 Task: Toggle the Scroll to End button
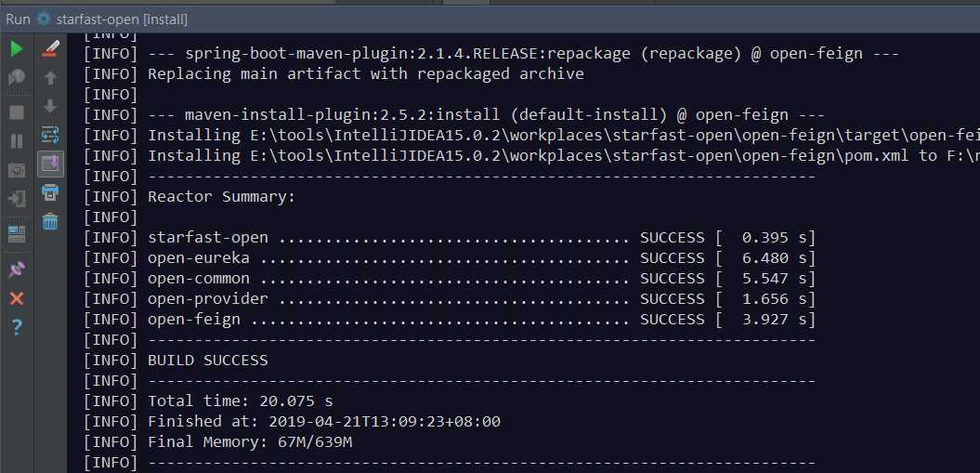tap(50, 164)
